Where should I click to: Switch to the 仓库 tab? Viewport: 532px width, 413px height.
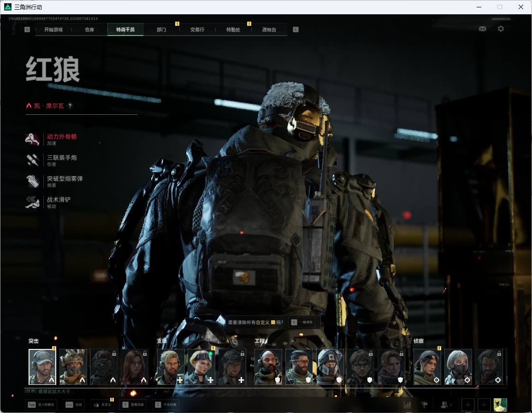pyautogui.click(x=89, y=29)
